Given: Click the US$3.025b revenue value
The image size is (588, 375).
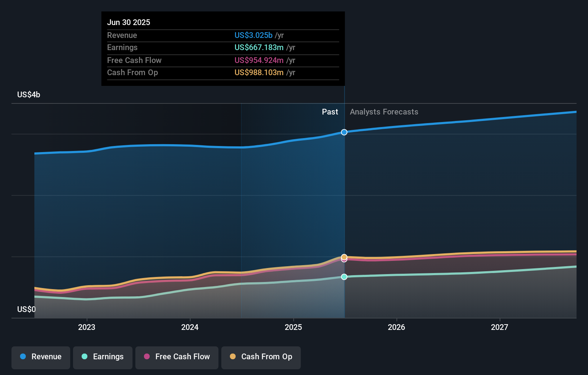Looking at the screenshot, I should 254,35.
